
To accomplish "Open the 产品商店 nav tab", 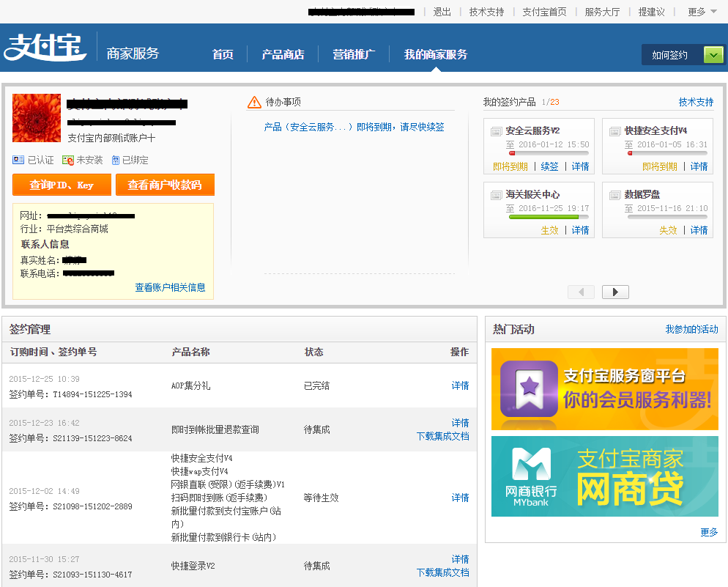I will pos(283,54).
